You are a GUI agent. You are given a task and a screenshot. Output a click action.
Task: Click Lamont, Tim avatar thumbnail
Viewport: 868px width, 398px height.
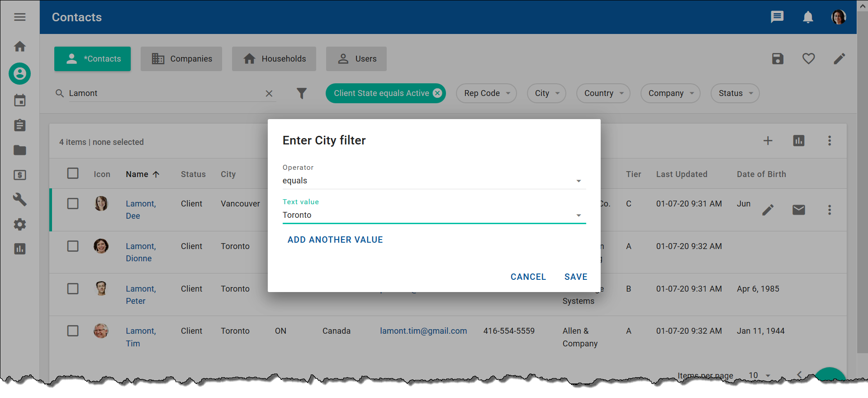pos(101,331)
